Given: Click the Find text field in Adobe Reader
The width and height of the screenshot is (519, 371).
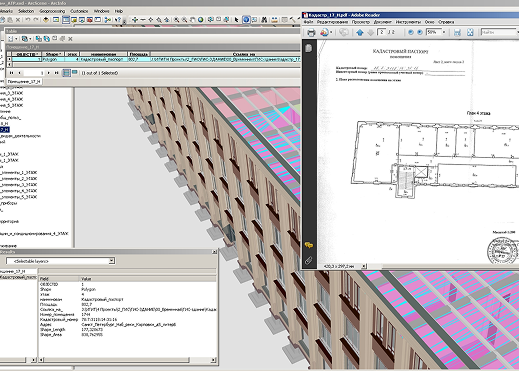Looking at the screenshot, I should pyautogui.click(x=498, y=32).
